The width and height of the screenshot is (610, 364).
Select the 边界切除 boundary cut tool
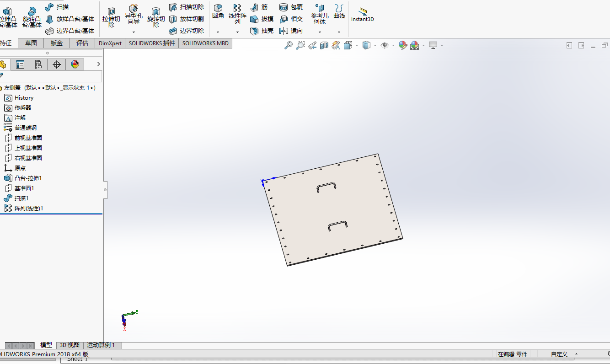tap(186, 31)
